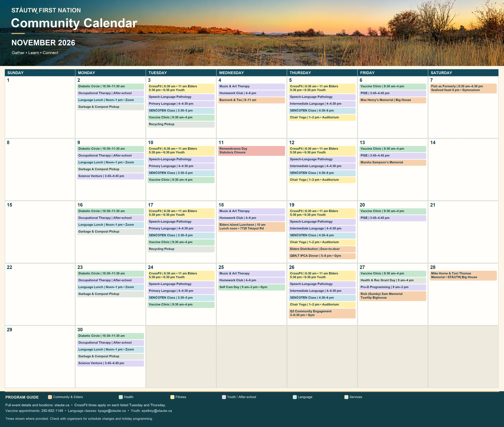
Task: Open Q3 Community Engagement event
Action: coord(322,313)
